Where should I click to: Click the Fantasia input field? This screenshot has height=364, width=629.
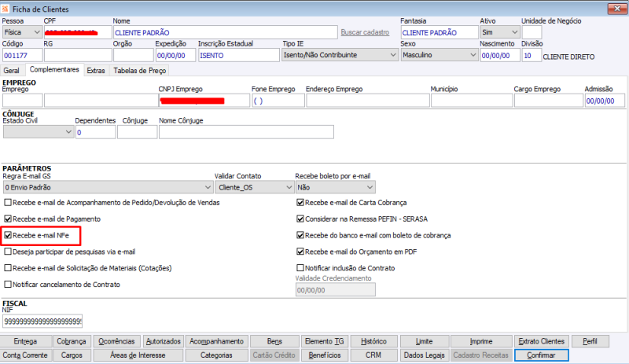(440, 32)
